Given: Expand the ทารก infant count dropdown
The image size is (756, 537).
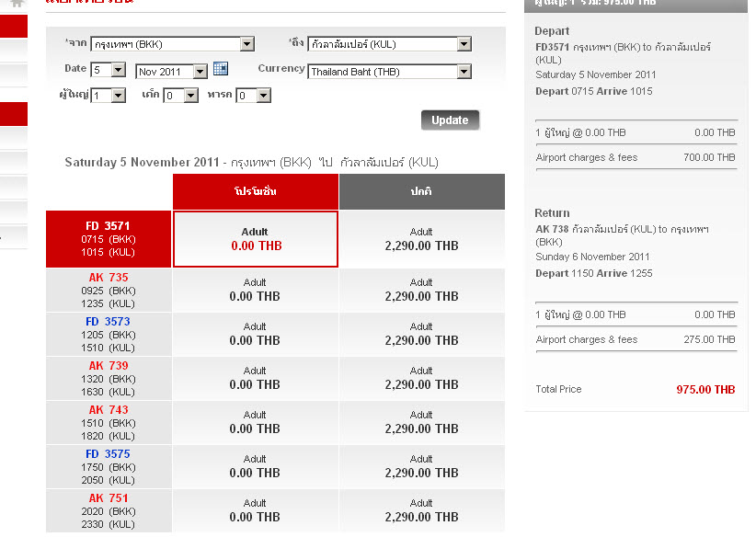Looking at the screenshot, I should pyautogui.click(x=253, y=96).
